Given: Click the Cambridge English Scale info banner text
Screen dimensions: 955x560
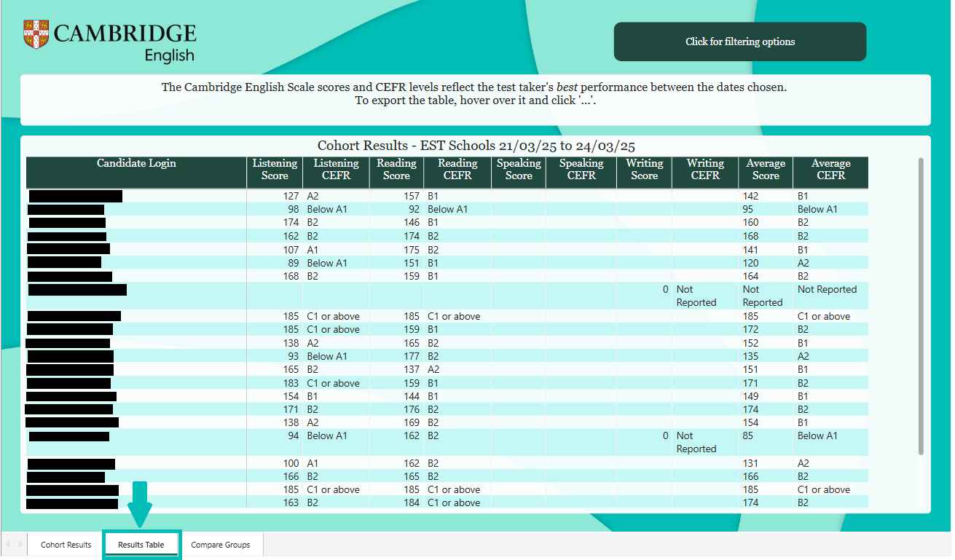Looking at the screenshot, I should [474, 94].
